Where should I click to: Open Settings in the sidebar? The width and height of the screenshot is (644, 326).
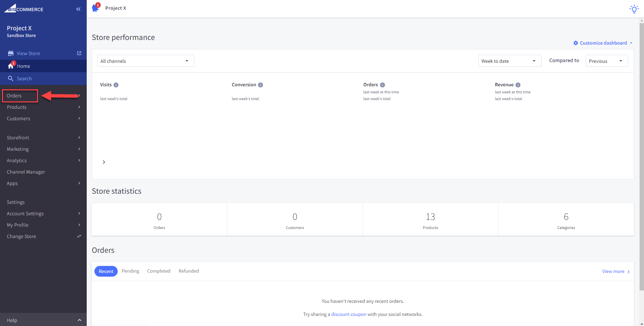point(15,202)
